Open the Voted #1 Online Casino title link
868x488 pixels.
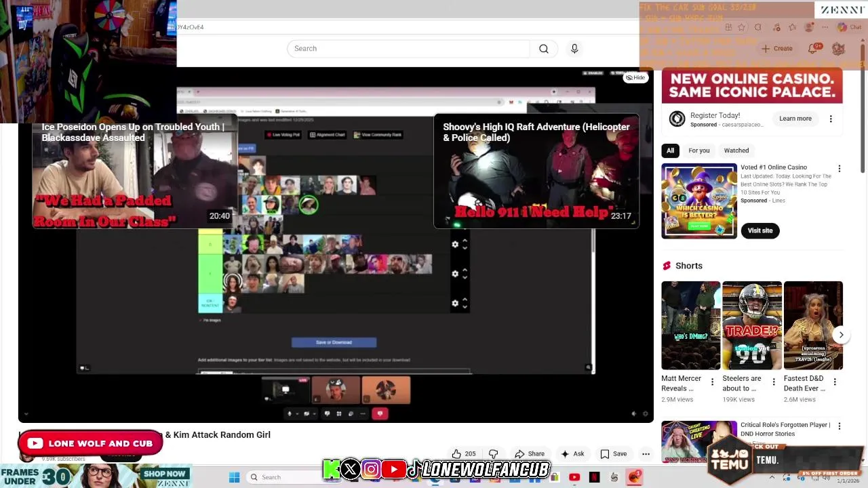[774, 167]
